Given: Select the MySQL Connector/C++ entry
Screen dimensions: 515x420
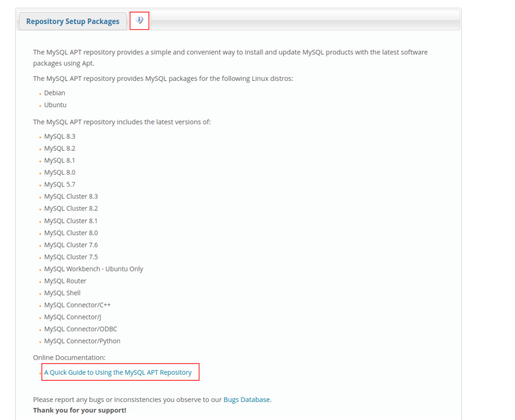Looking at the screenshot, I should pyautogui.click(x=77, y=304).
